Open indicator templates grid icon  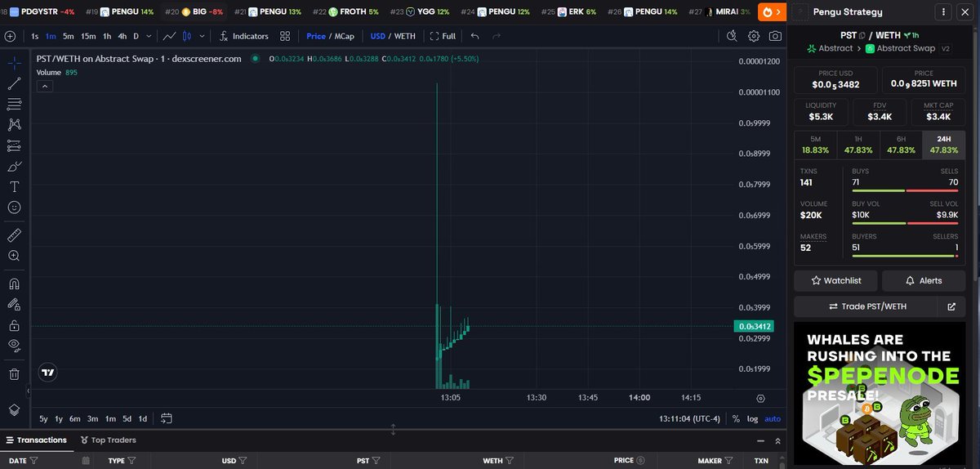coord(285,36)
